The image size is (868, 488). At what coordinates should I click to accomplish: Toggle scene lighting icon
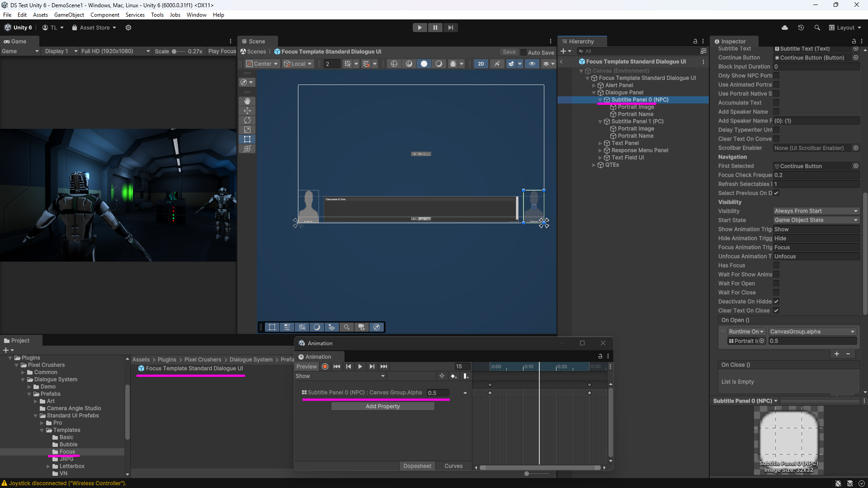(x=497, y=64)
